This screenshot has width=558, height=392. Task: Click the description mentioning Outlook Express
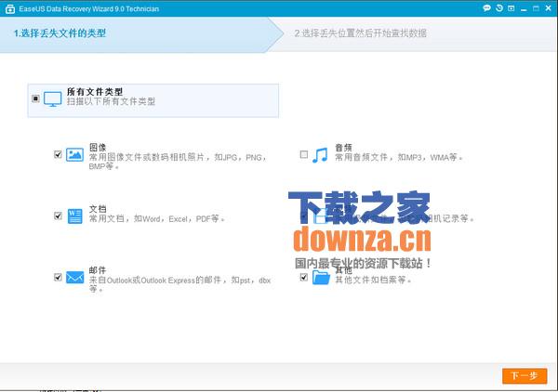[179, 284]
